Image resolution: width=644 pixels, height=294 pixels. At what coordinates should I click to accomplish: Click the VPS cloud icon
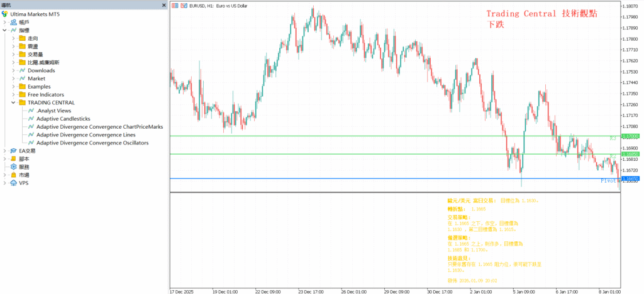(14, 183)
